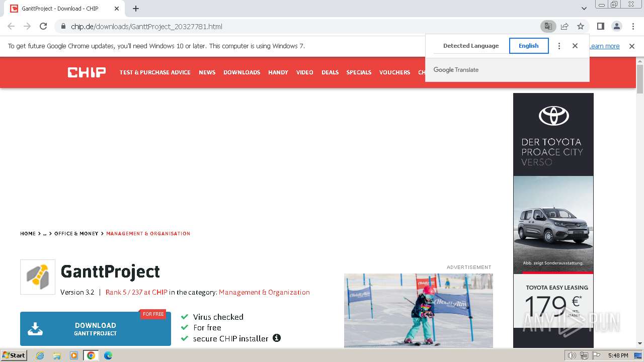Click the taskbar clock showing 5:48 PM
The image size is (644, 362).
(618, 355)
